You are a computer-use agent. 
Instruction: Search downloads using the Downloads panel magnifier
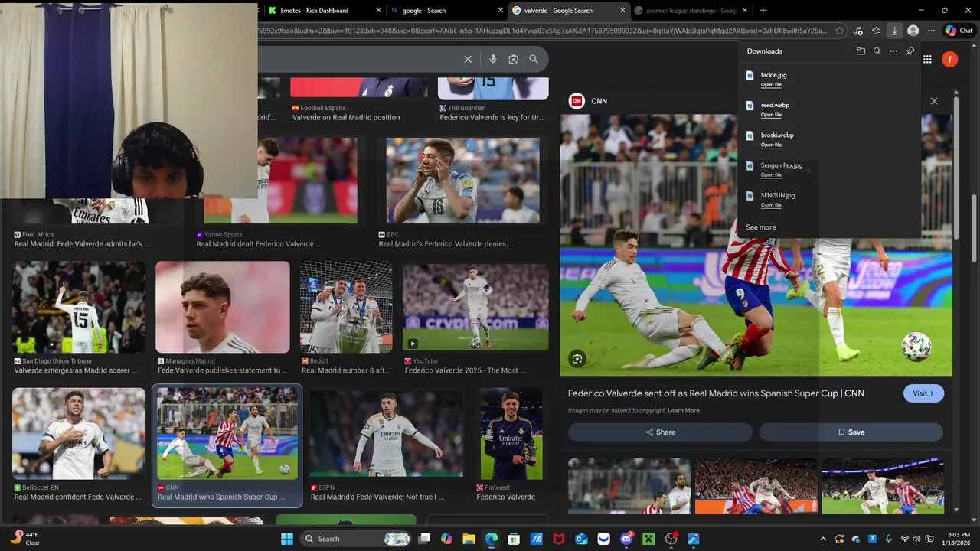click(877, 51)
